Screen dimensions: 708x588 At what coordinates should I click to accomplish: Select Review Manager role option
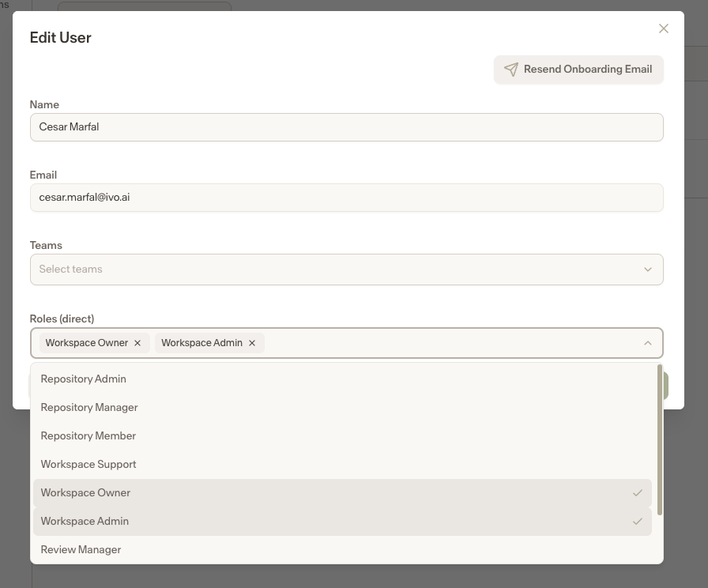click(x=342, y=549)
